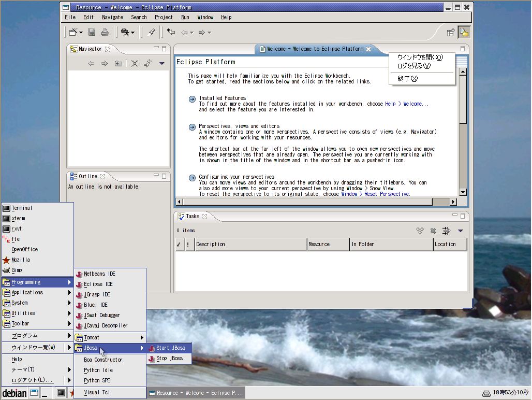Click the Description column header

(x=250, y=244)
